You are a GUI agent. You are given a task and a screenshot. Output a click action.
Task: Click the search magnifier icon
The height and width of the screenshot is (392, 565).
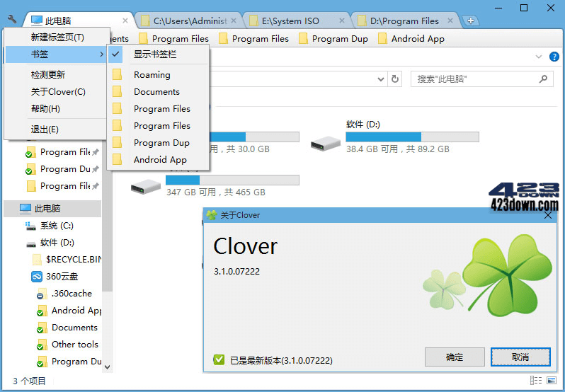543,79
